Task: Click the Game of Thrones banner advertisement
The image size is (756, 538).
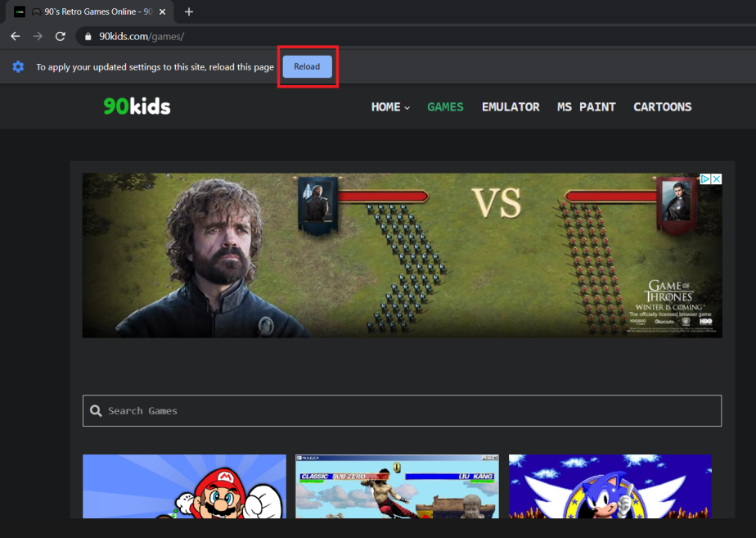Action: [x=402, y=255]
